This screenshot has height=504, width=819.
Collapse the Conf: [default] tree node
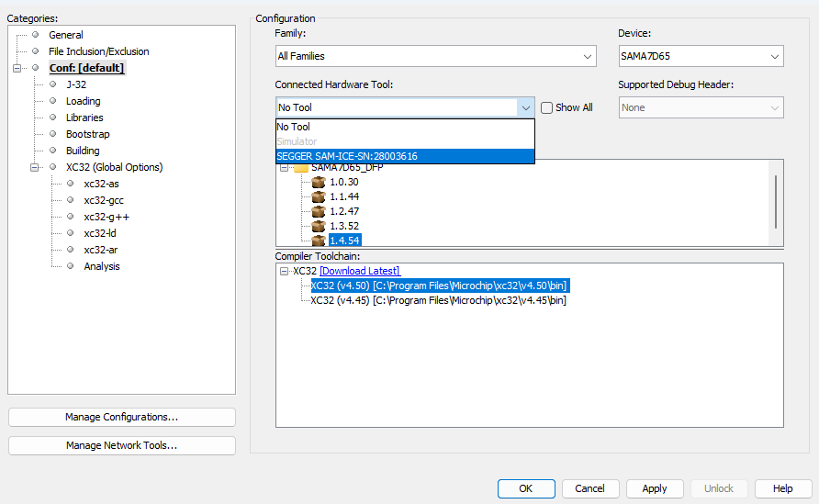pyautogui.click(x=17, y=68)
